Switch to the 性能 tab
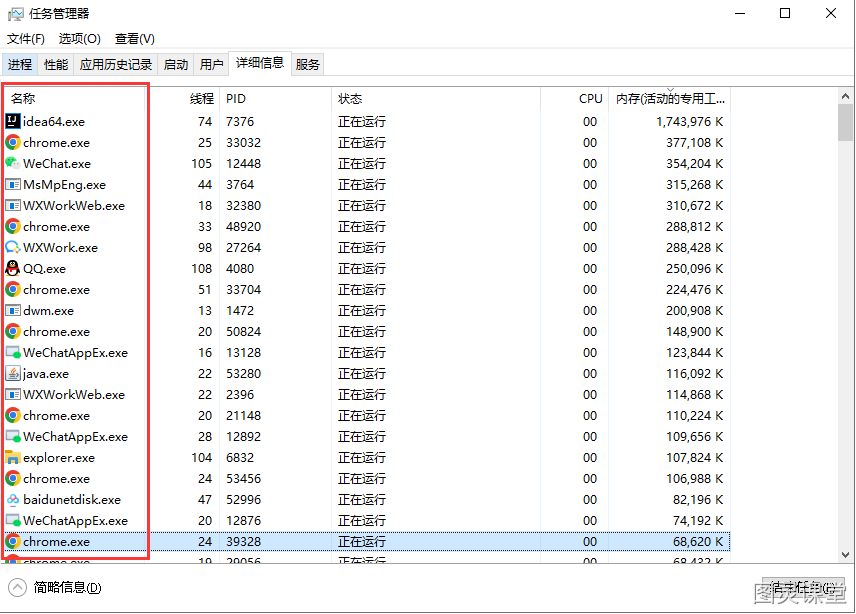This screenshot has width=856, height=614. [55, 63]
